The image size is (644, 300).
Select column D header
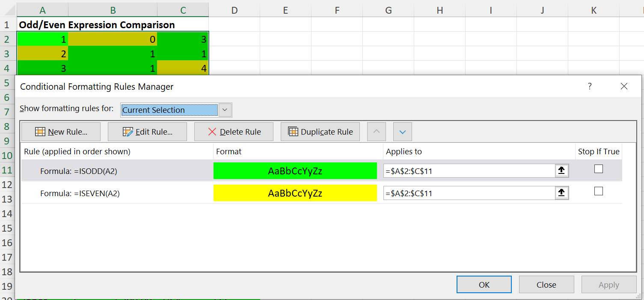[x=234, y=10]
